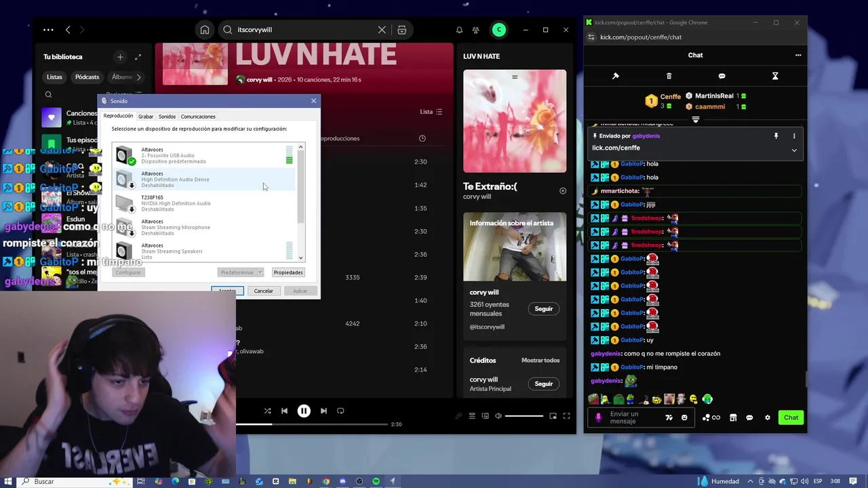Toggle repeat in Spotify player
The width and height of the screenshot is (868, 488).
click(340, 411)
